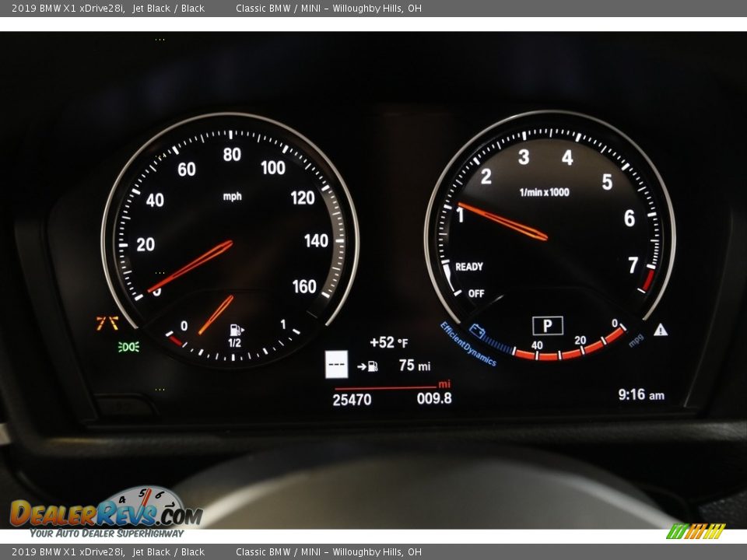
Task: Click the header caption "2019 BMW X1 xDrive28i"
Action: click(x=68, y=8)
